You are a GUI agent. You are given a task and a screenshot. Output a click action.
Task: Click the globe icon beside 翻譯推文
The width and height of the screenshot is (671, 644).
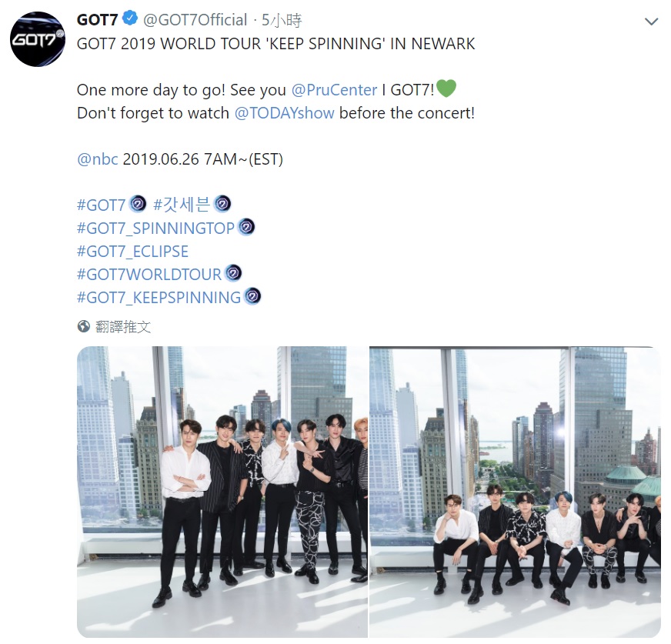(x=83, y=326)
